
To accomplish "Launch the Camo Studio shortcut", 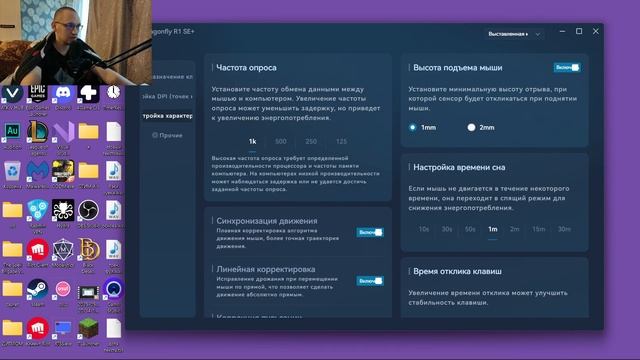I will 113,289.
